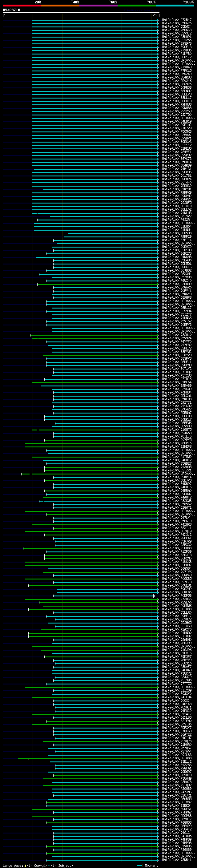Click hit label UniRef100_Q124L7
The width and height of the screenshot is (197, 868).
[176, 714]
